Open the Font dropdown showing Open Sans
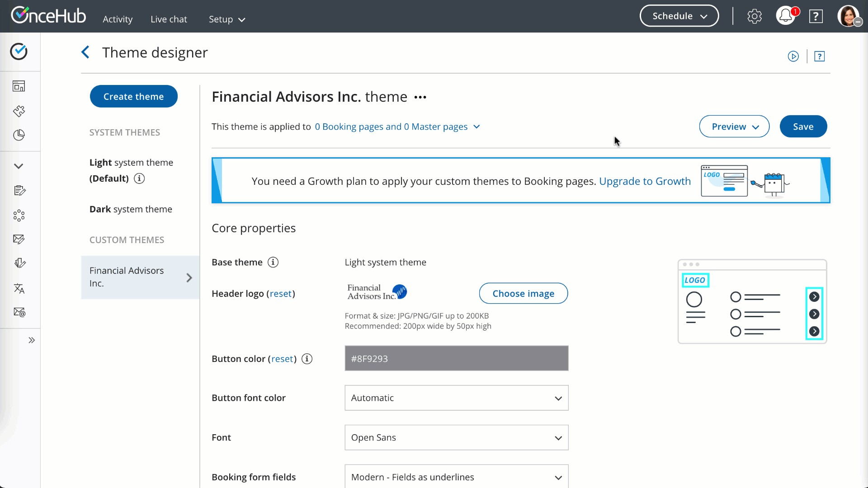Screen dimensions: 868x488 click(456, 437)
